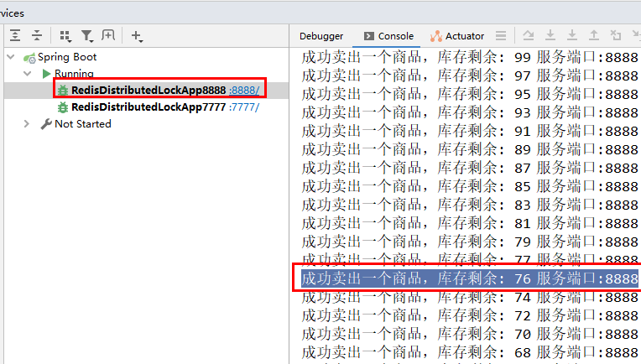Click the Expand All toolbar icon
The image size is (641, 364).
pos(15,35)
